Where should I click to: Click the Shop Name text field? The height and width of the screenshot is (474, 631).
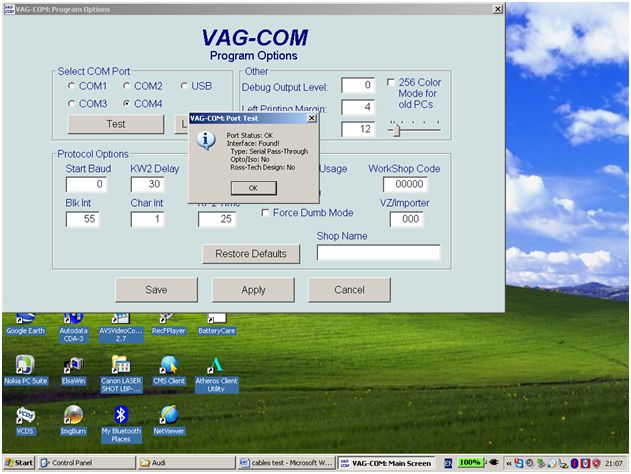click(x=378, y=252)
